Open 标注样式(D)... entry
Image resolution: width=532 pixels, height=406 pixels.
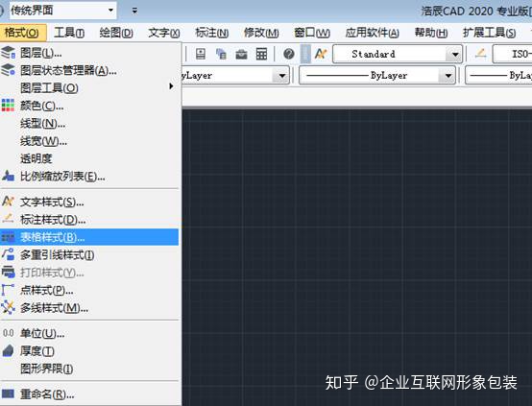tap(89, 220)
